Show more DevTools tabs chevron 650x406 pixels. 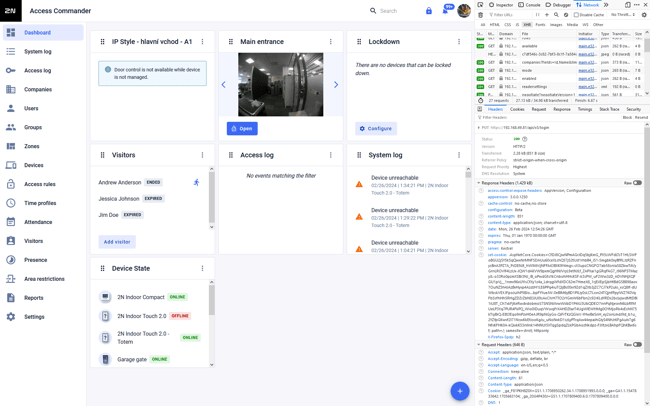606,5
